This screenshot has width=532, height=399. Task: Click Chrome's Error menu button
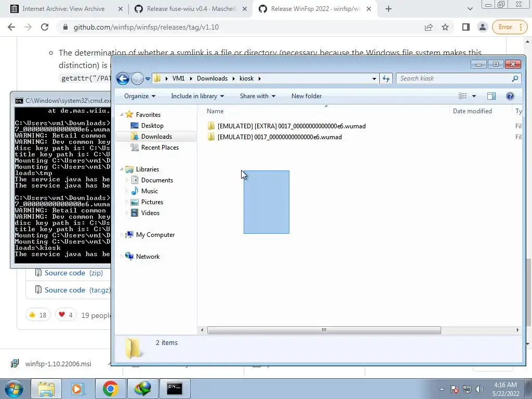(510, 27)
